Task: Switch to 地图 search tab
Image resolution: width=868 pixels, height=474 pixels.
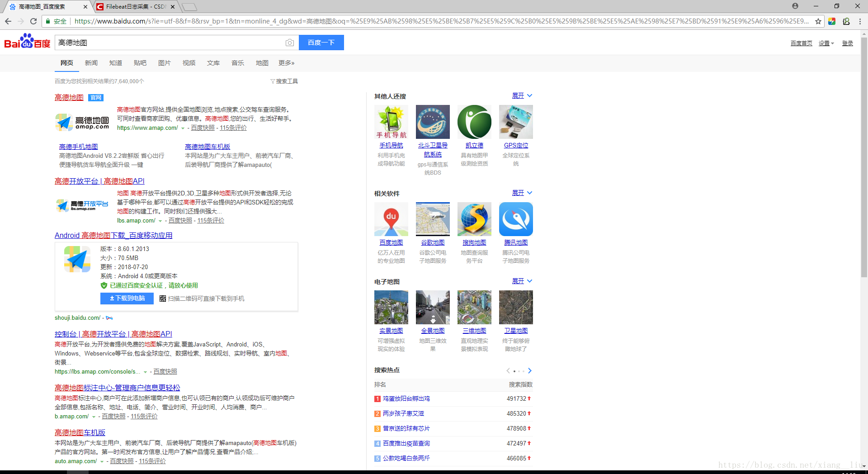Action: [x=262, y=63]
